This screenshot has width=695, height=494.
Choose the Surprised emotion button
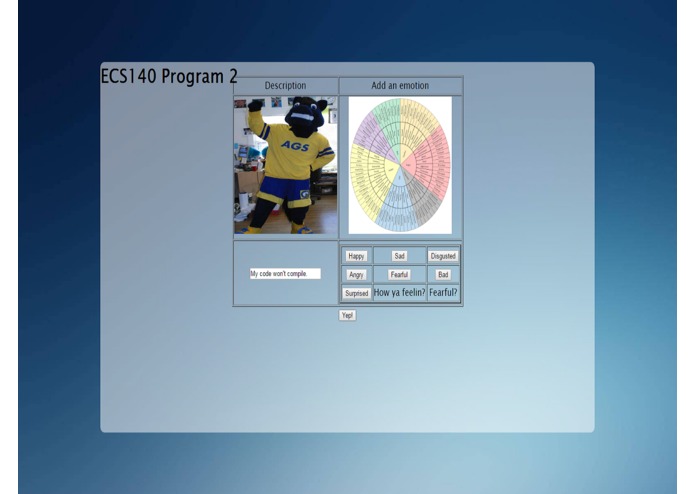[x=356, y=293]
